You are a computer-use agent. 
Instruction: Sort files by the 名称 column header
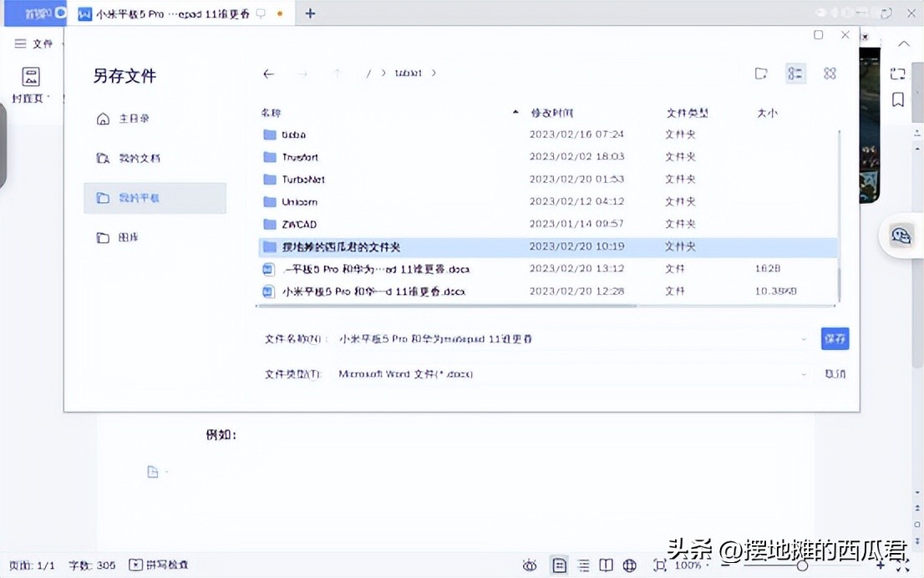click(271, 113)
